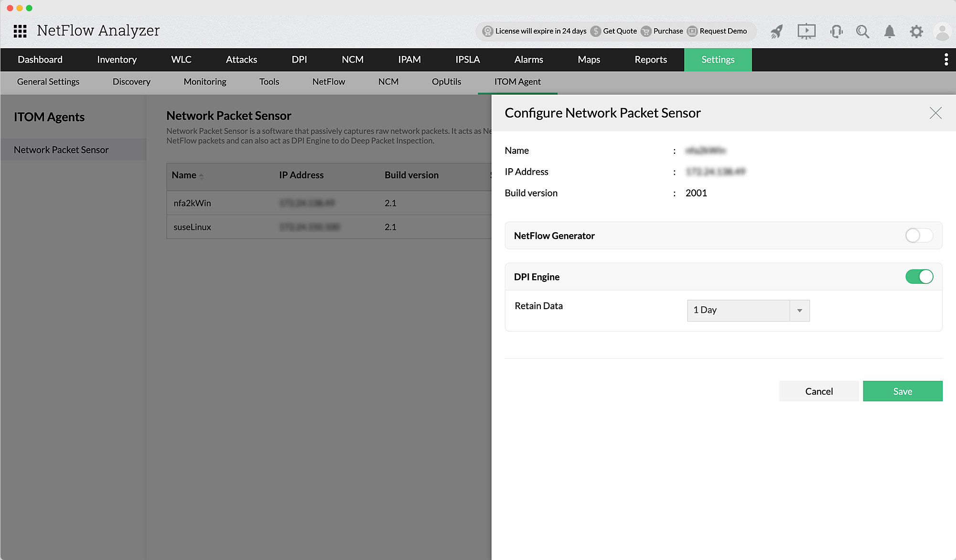Screen dimensions: 956x560
Task: Open the Retain Data dropdown
Action: 748,310
